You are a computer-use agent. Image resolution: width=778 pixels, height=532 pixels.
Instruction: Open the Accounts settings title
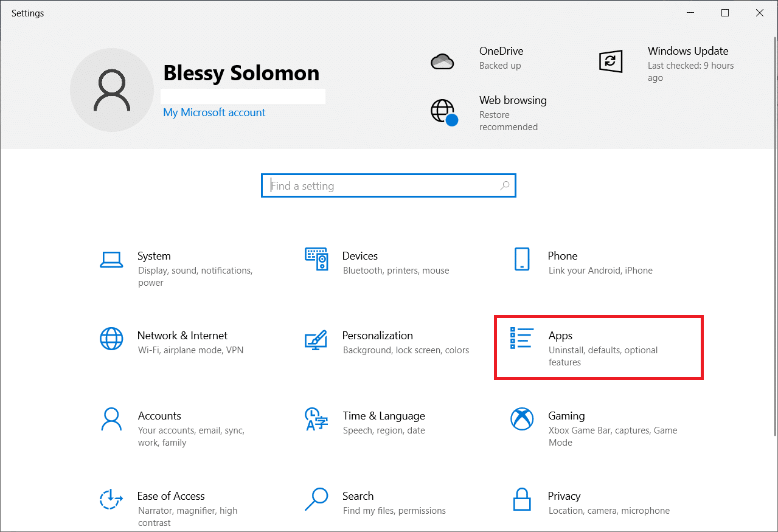pos(159,416)
